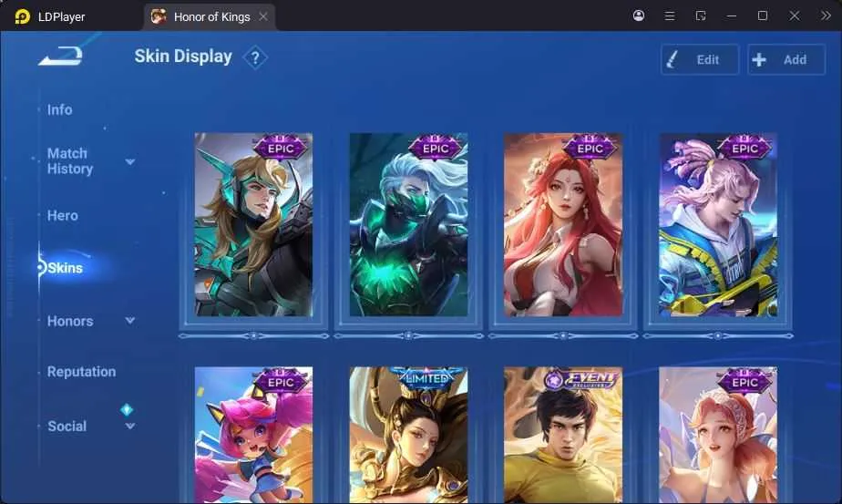The image size is (842, 504).
Task: Open the Hero section
Action: pos(62,215)
